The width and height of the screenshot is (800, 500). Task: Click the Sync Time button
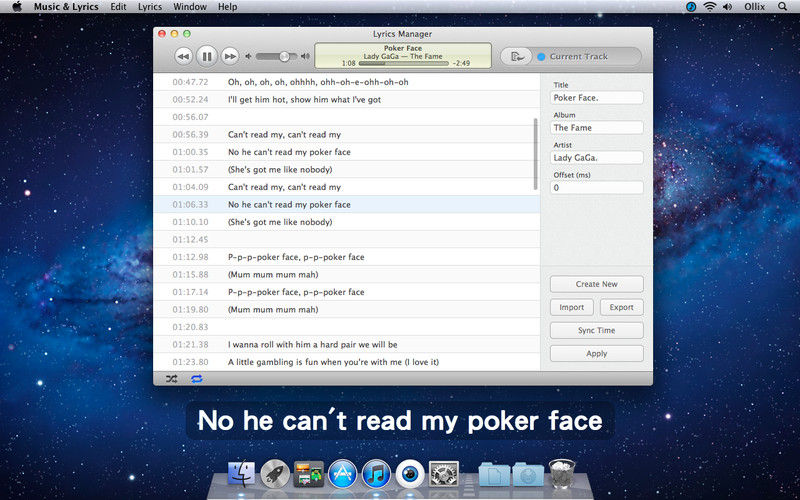coord(596,330)
